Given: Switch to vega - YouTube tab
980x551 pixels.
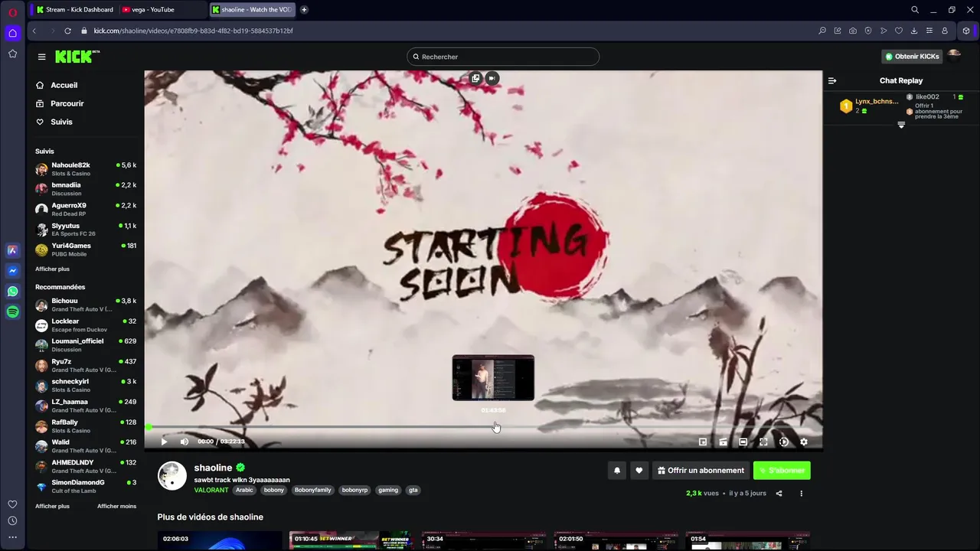Looking at the screenshot, I should 162,9.
